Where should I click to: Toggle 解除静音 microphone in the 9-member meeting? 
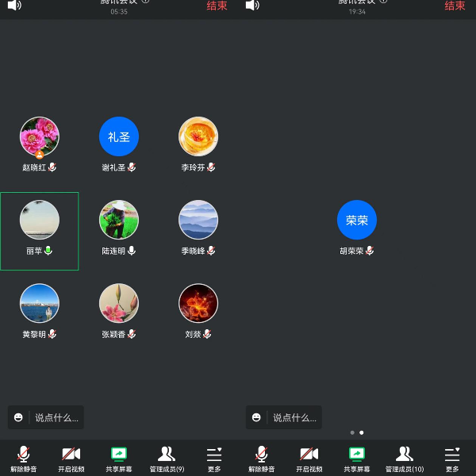click(x=24, y=458)
